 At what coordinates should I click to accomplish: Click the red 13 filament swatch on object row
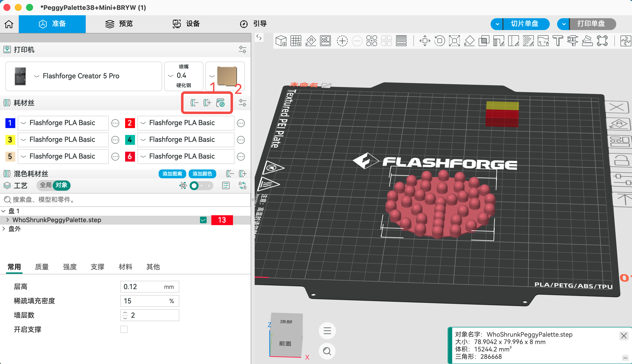tap(222, 220)
